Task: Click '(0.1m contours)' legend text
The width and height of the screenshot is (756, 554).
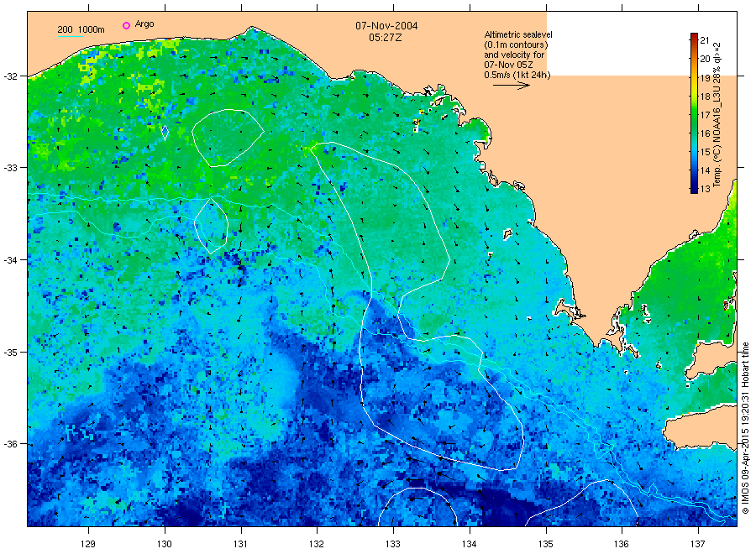Action: point(516,44)
